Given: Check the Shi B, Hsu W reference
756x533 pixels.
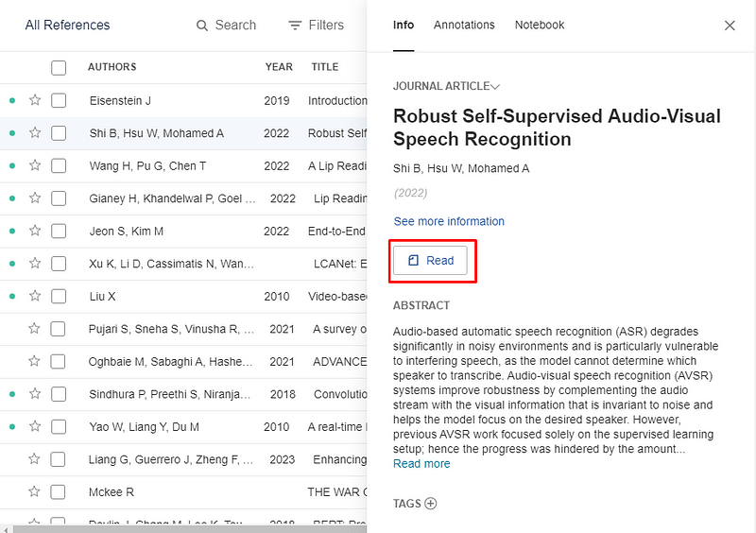Looking at the screenshot, I should pyautogui.click(x=59, y=133).
